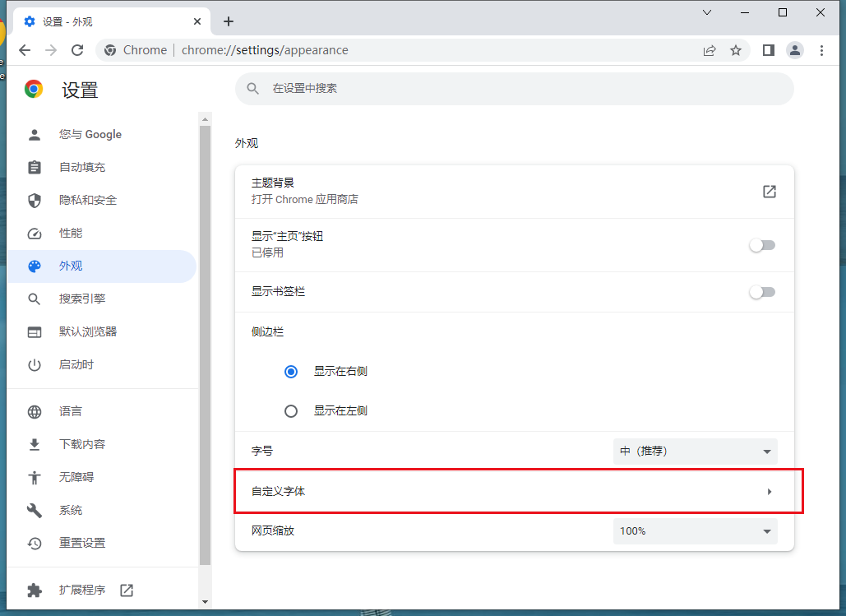846x616 pixels.
Task: Open 自动填充 settings section
Action: pos(103,167)
